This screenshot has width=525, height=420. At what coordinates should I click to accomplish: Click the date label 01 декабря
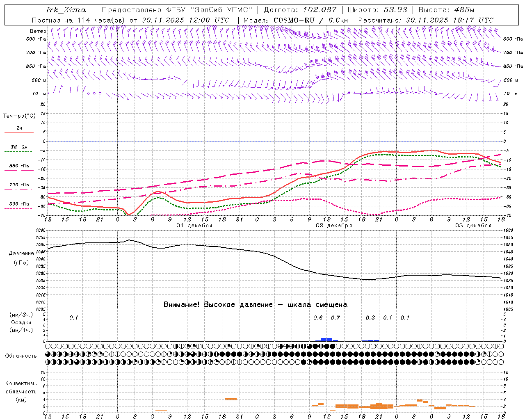pos(194,226)
